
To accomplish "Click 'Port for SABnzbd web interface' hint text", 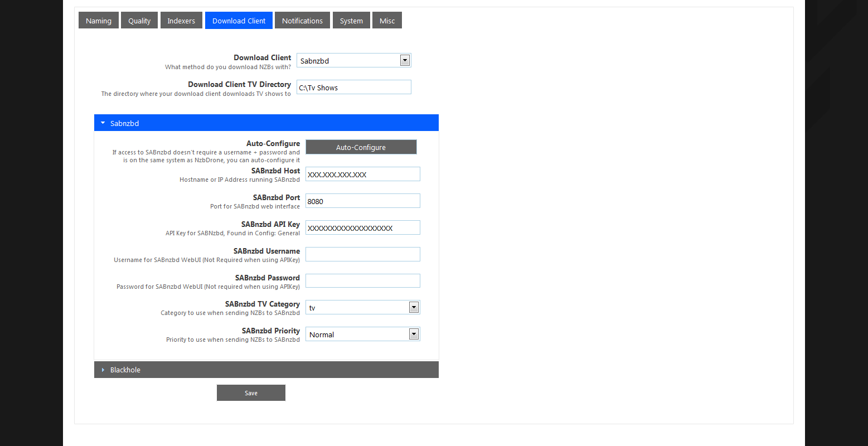I will tap(255, 206).
